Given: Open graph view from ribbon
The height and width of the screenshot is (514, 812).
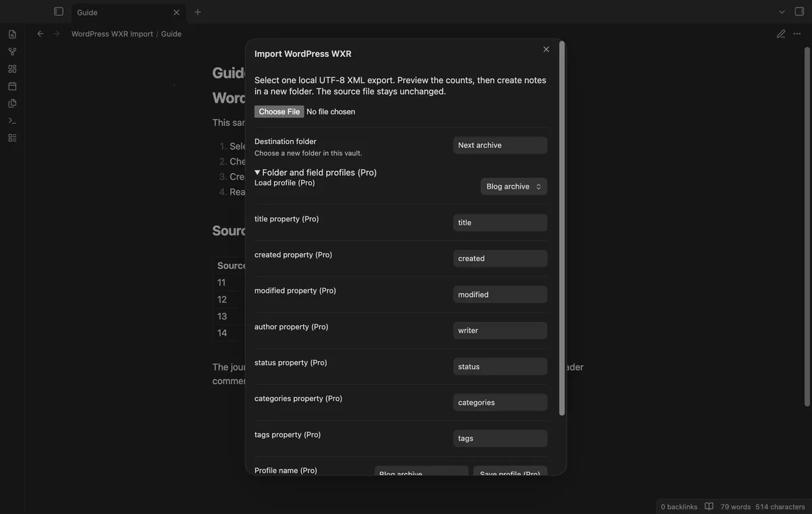Looking at the screenshot, I should (12, 51).
